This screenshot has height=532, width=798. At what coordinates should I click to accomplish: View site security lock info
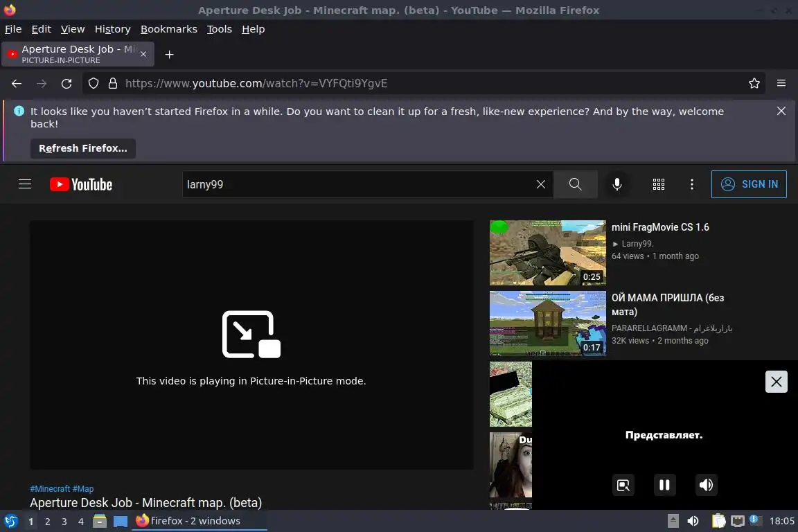pyautogui.click(x=113, y=84)
